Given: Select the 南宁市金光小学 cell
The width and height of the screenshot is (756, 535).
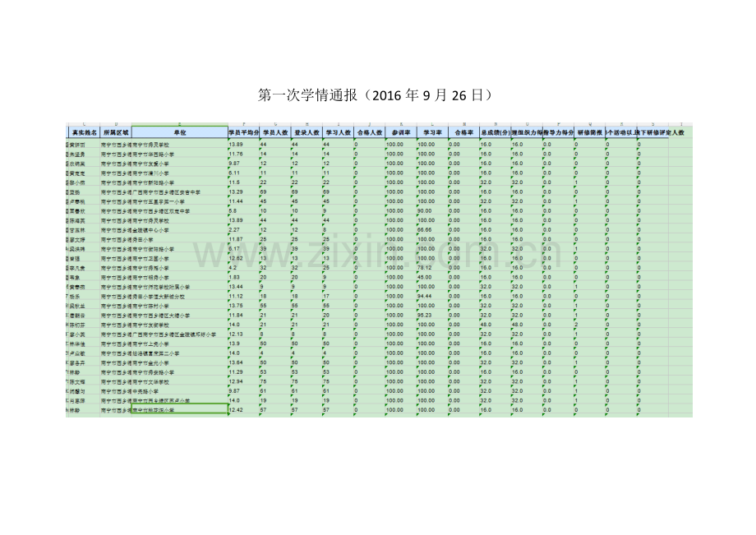Looking at the screenshot, I should [180, 363].
